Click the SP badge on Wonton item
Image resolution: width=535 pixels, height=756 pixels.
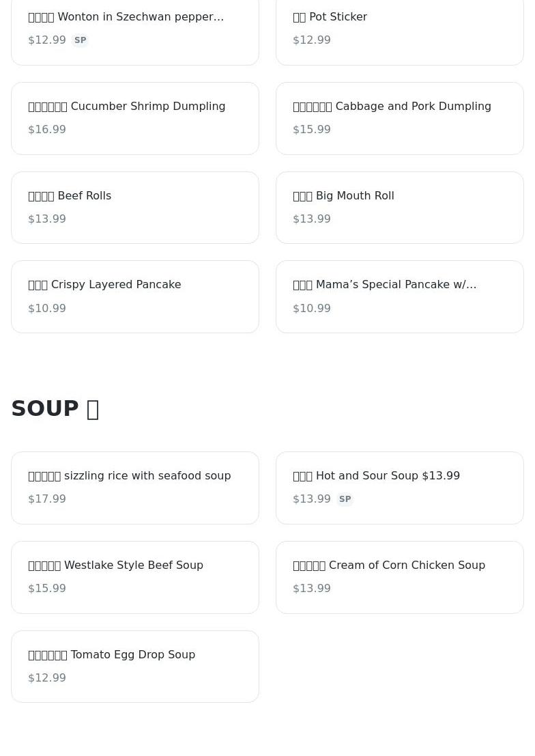click(80, 40)
